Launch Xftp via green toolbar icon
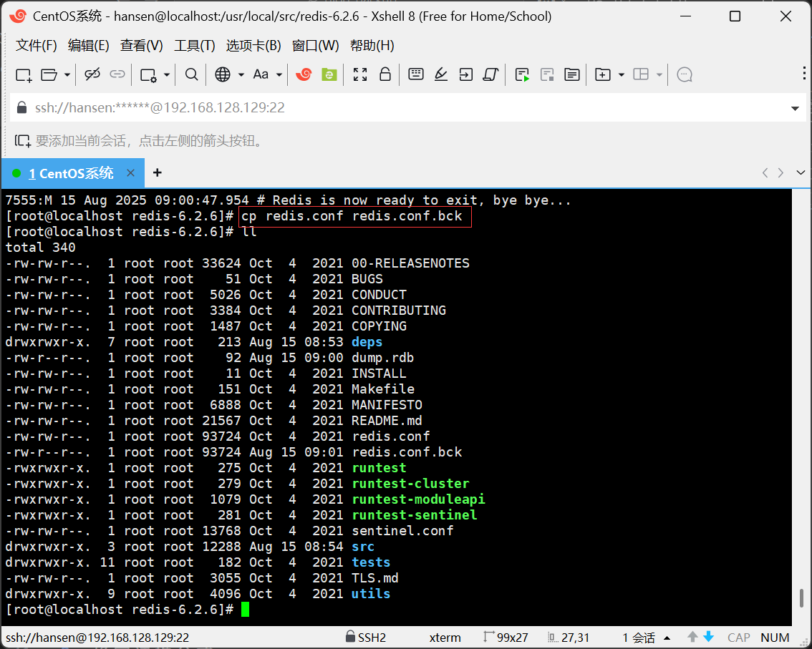 (x=329, y=74)
